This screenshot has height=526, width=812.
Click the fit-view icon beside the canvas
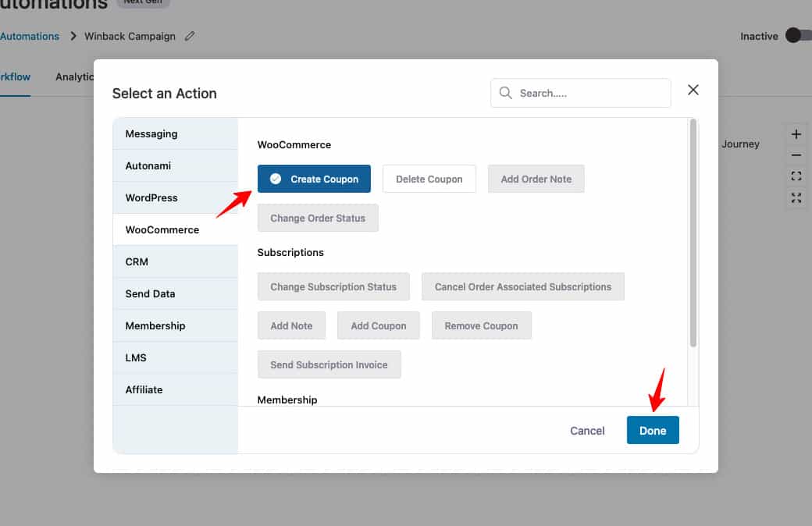(x=796, y=176)
